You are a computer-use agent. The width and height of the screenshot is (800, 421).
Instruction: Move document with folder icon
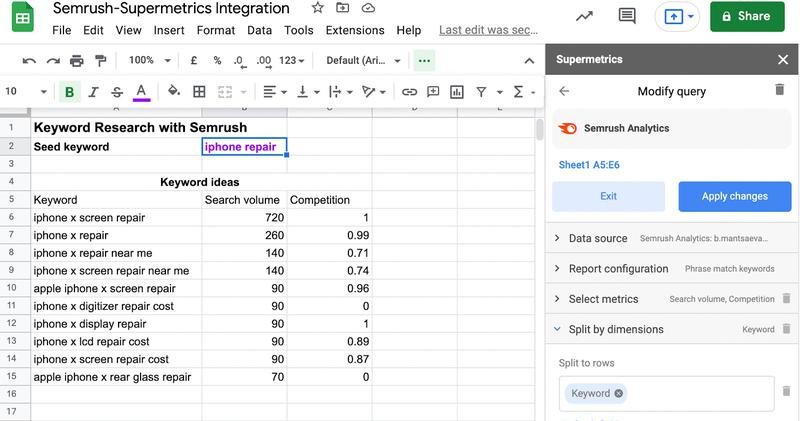pyautogui.click(x=342, y=8)
